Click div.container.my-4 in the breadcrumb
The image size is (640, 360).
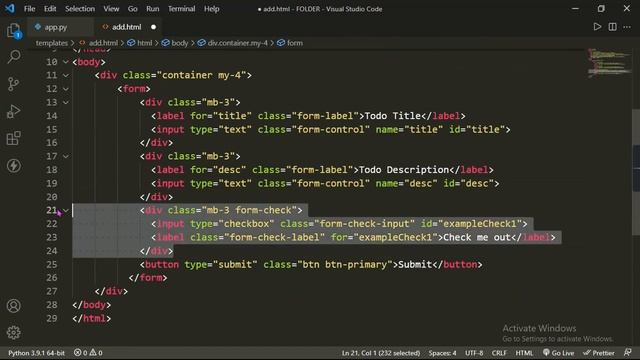pyautogui.click(x=238, y=43)
